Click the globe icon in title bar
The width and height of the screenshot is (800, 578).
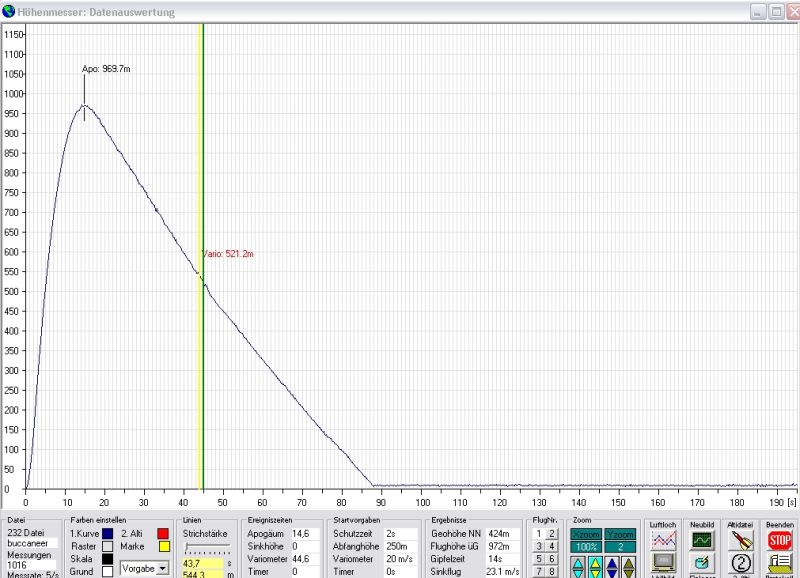click(8, 11)
